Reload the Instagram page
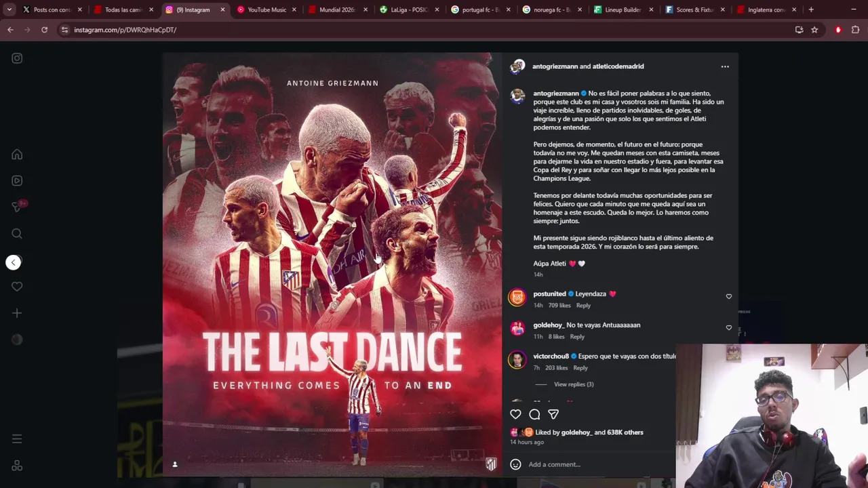This screenshot has width=868, height=488. 44,30
